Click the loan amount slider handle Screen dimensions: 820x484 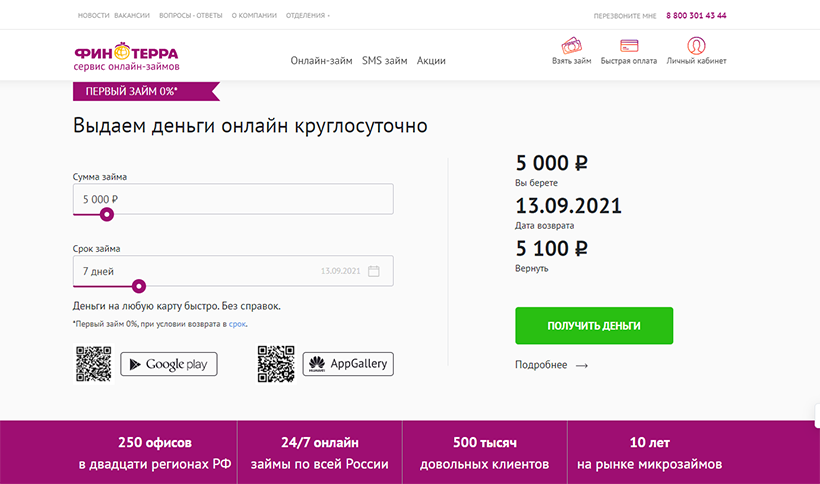107,214
